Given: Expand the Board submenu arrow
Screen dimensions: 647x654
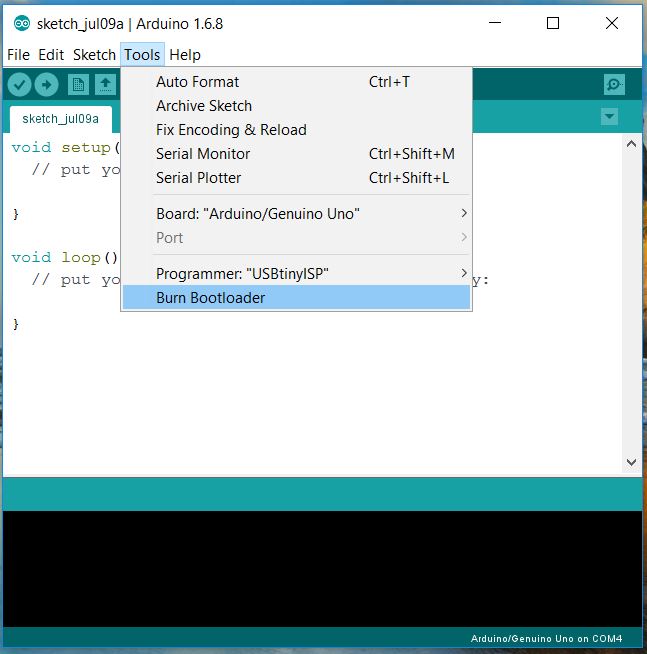Looking at the screenshot, I should tap(463, 213).
